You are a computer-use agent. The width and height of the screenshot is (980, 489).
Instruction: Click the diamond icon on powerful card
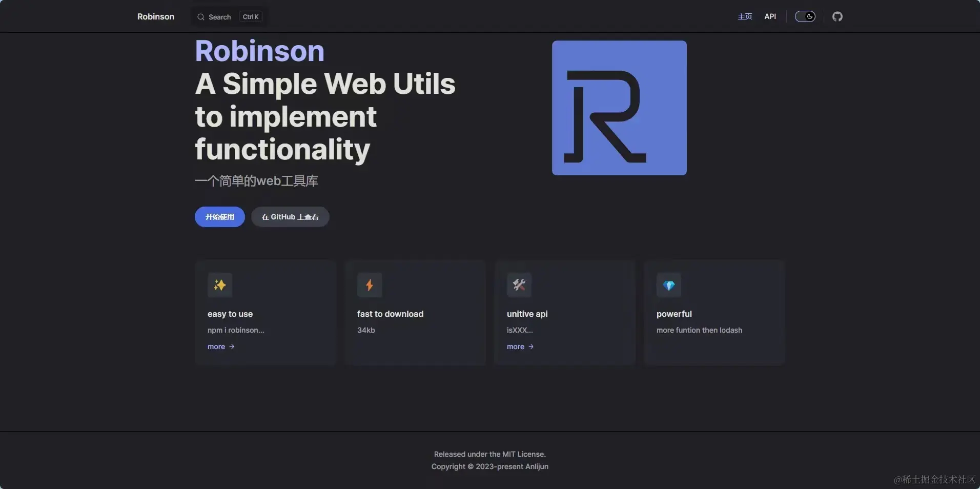[x=669, y=285]
